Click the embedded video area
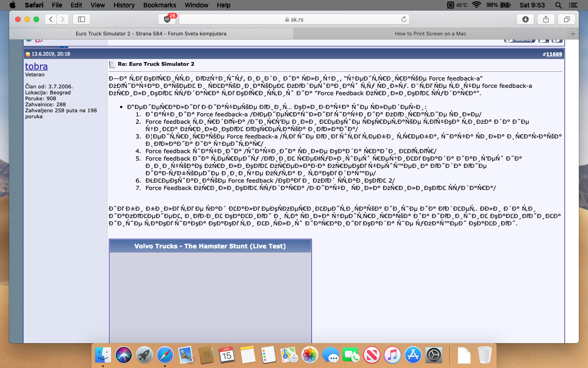The image size is (588, 368). (x=210, y=298)
